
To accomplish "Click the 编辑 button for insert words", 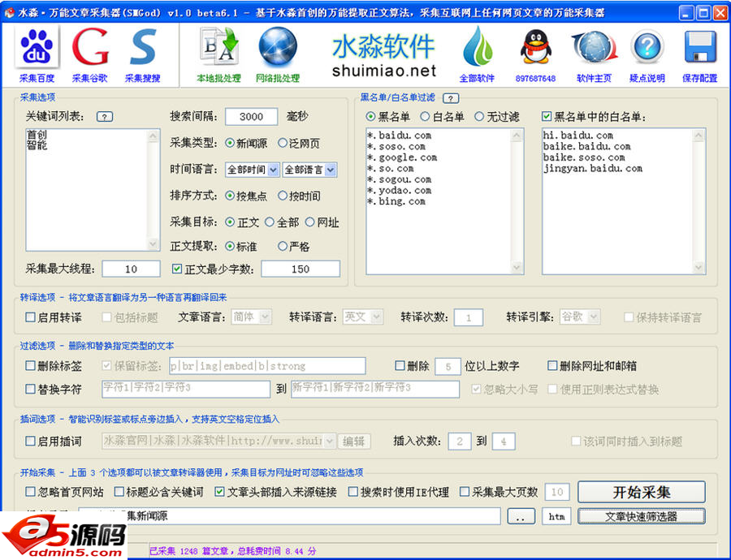I will tap(354, 441).
